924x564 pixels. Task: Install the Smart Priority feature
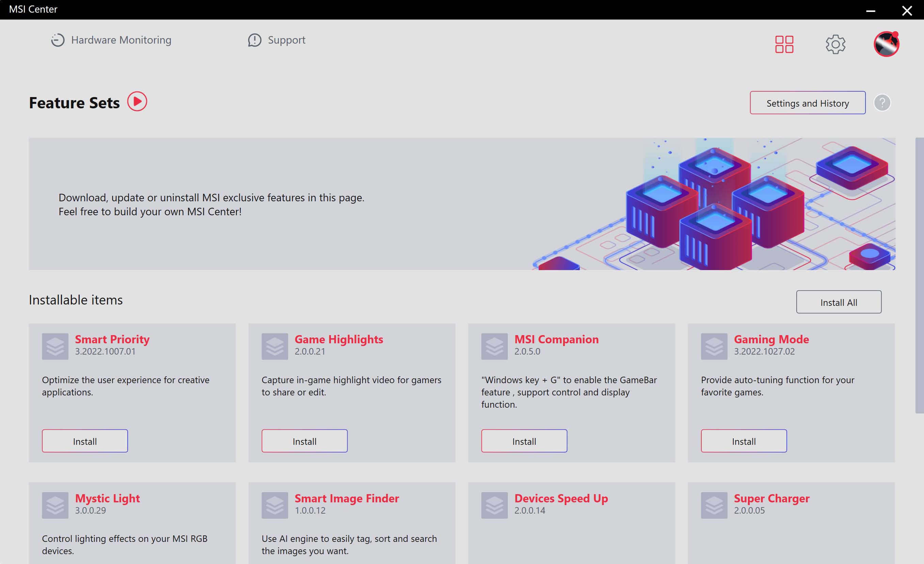(84, 441)
